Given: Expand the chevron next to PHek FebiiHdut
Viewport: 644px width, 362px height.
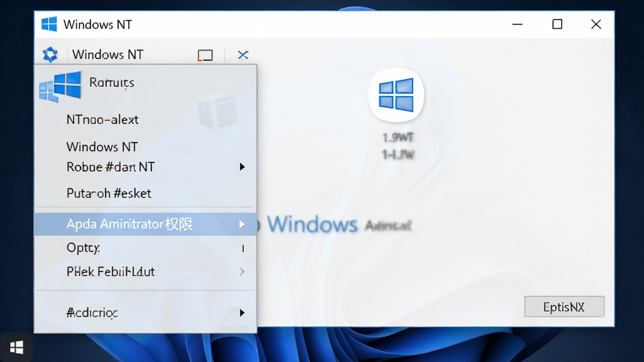Looking at the screenshot, I should pyautogui.click(x=242, y=271).
